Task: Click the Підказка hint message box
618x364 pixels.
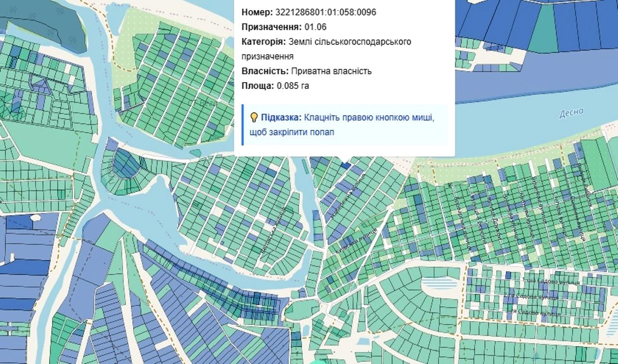Action: pyautogui.click(x=345, y=125)
